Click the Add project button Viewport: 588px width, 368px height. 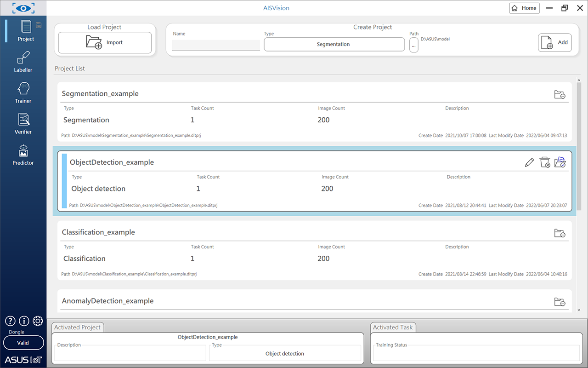click(x=555, y=42)
